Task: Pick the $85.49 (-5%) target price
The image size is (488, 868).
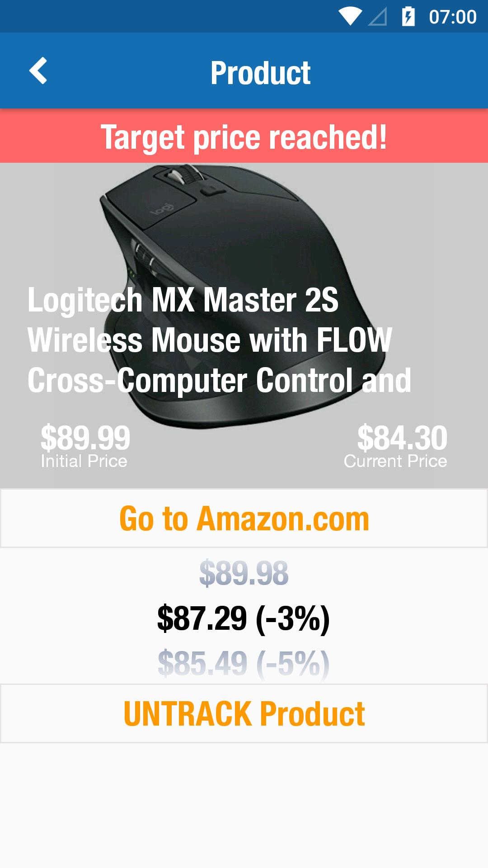Action: (x=244, y=664)
